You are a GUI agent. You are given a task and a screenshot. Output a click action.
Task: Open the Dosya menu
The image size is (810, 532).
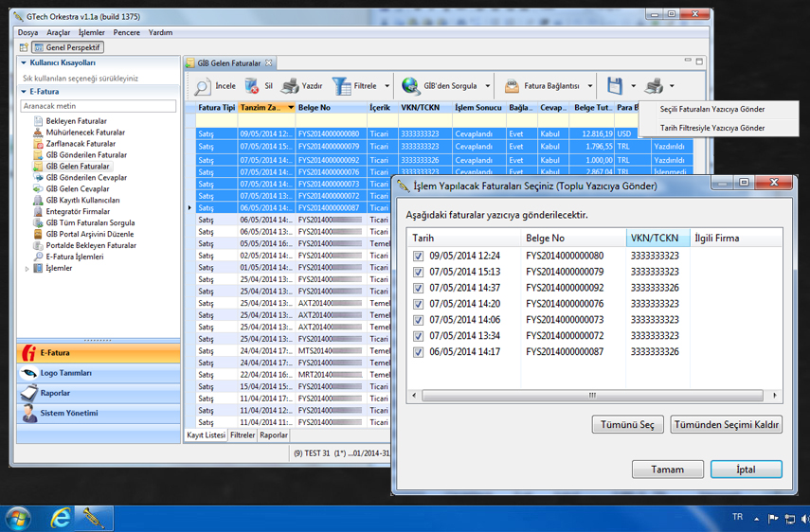27,32
